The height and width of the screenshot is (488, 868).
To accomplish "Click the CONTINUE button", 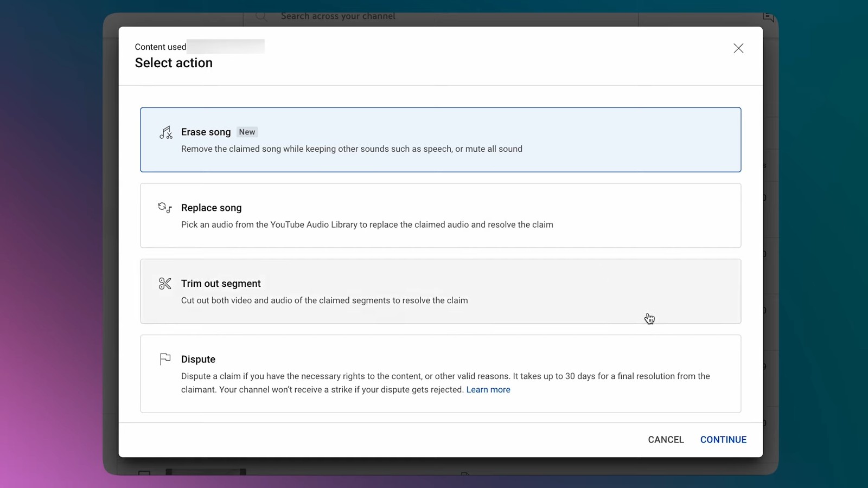I will coord(723,440).
